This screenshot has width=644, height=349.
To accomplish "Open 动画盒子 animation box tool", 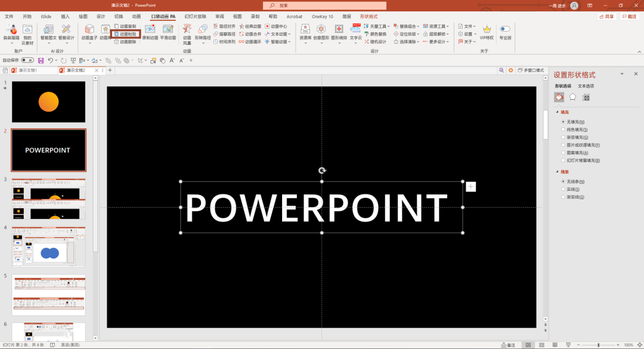I will click(89, 32).
